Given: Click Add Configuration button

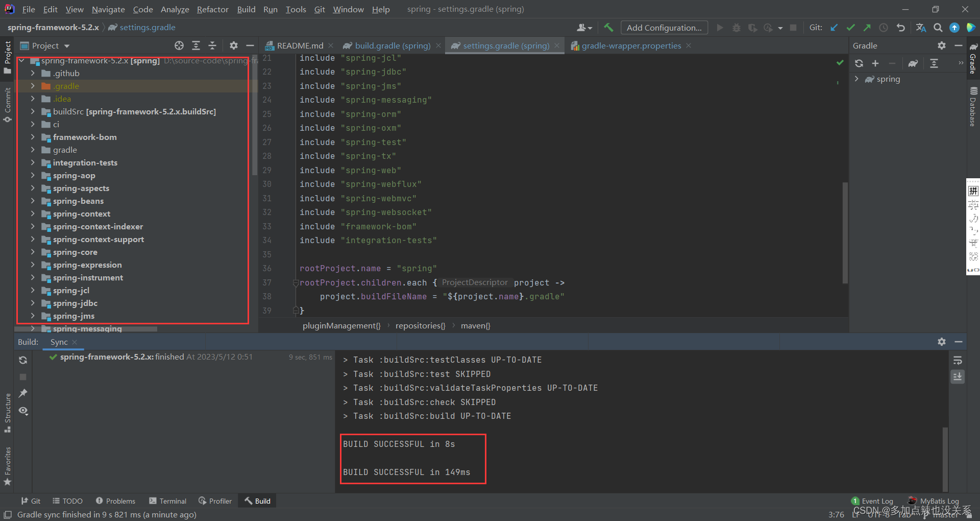Looking at the screenshot, I should 664,28.
